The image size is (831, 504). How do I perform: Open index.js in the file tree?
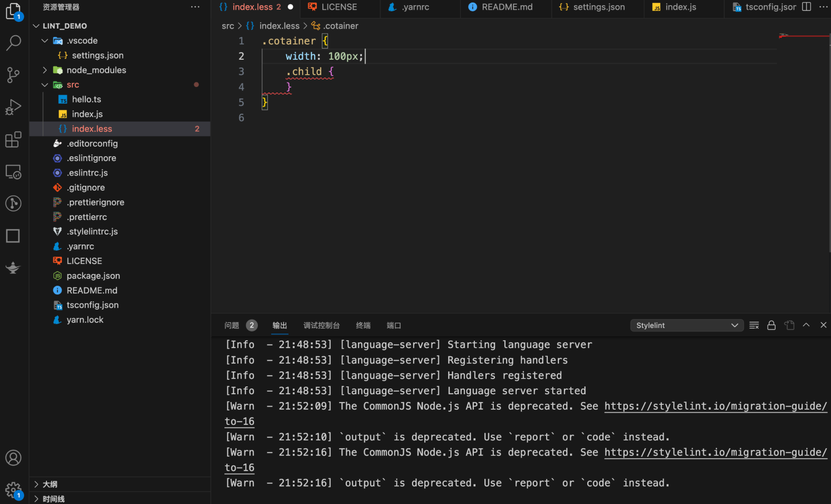pos(120,114)
